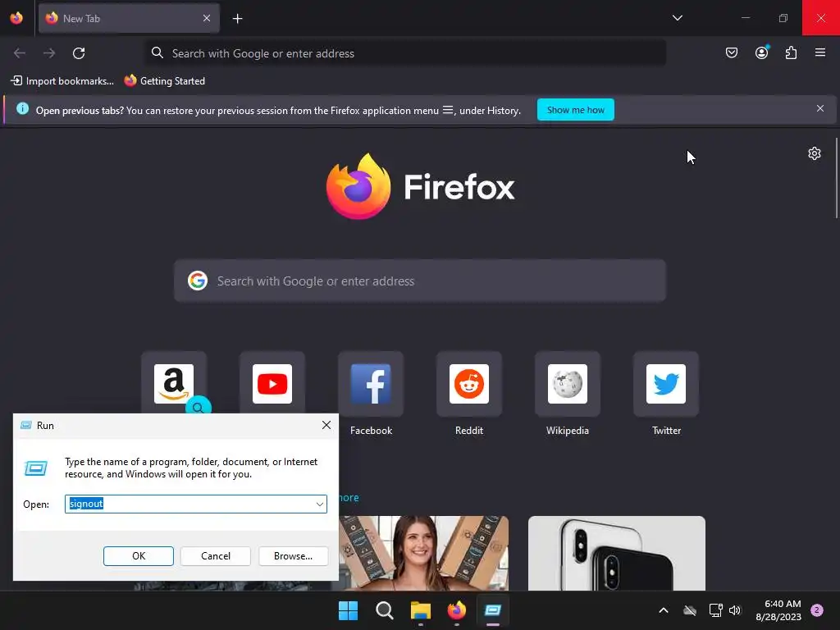Click Import bookmarks in bookmarks bar
Viewport: 840px width, 630px height.
62,81
